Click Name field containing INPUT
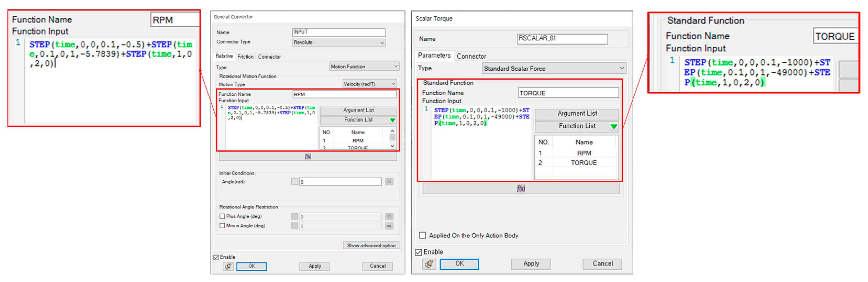 [339, 32]
